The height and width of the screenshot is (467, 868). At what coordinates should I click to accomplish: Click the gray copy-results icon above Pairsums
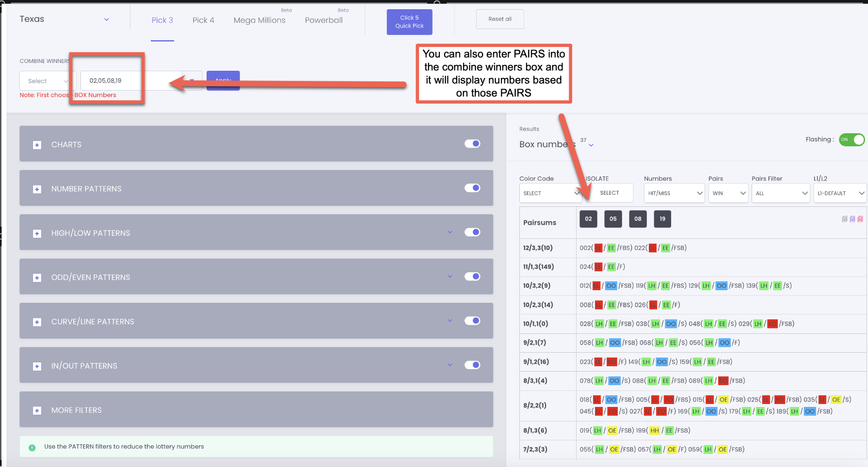(x=844, y=219)
